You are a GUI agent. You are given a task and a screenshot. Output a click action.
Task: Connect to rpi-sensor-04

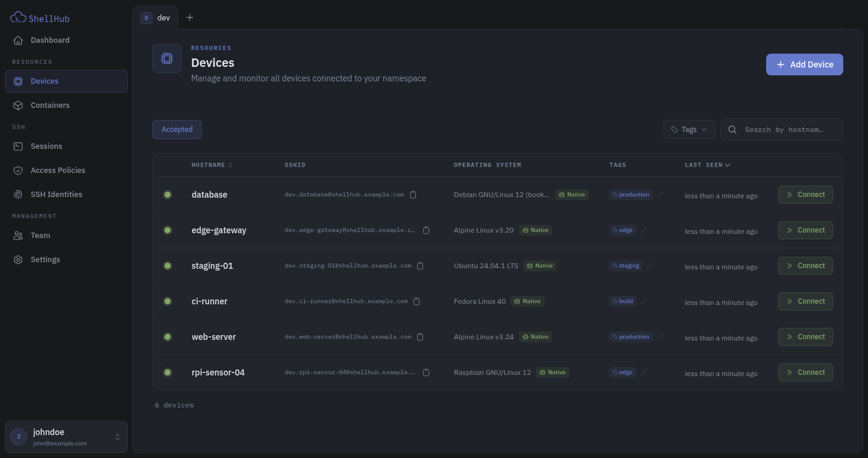coord(805,372)
